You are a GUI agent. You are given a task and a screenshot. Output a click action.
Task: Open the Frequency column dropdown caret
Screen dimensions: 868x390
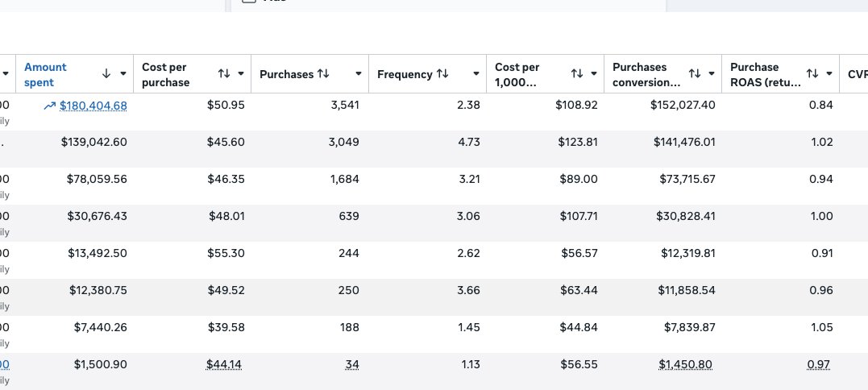click(x=476, y=74)
